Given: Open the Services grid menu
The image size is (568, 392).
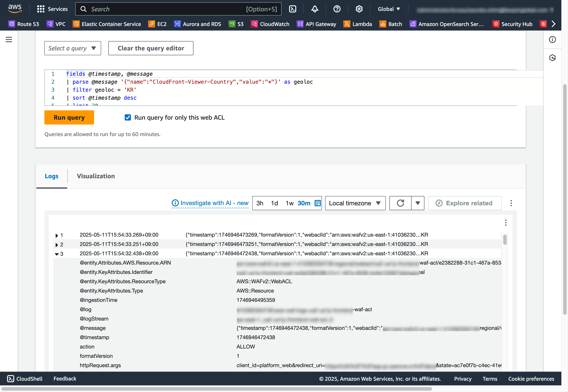Looking at the screenshot, I should click(x=52, y=9).
